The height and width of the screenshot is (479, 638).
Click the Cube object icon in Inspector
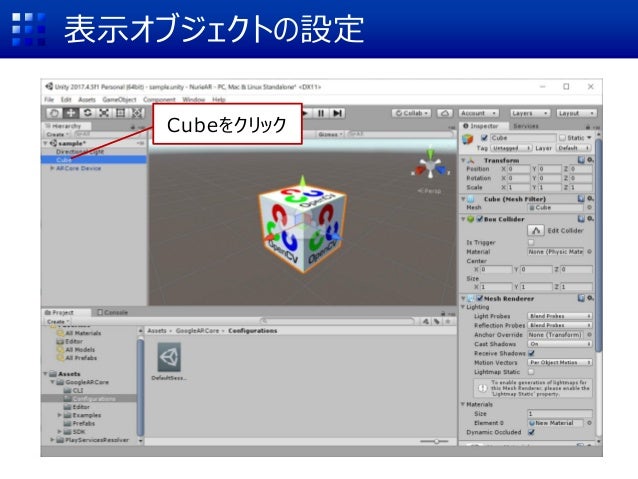468,140
